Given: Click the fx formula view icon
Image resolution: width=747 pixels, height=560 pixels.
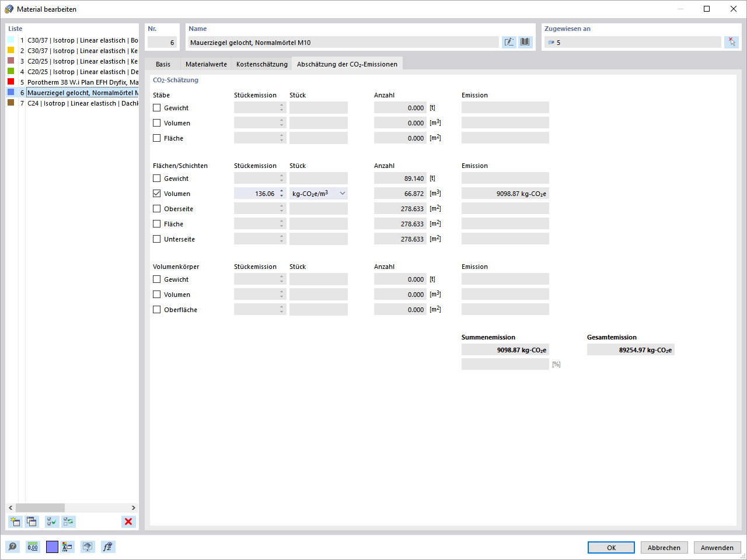Looking at the screenshot, I should 108,547.
